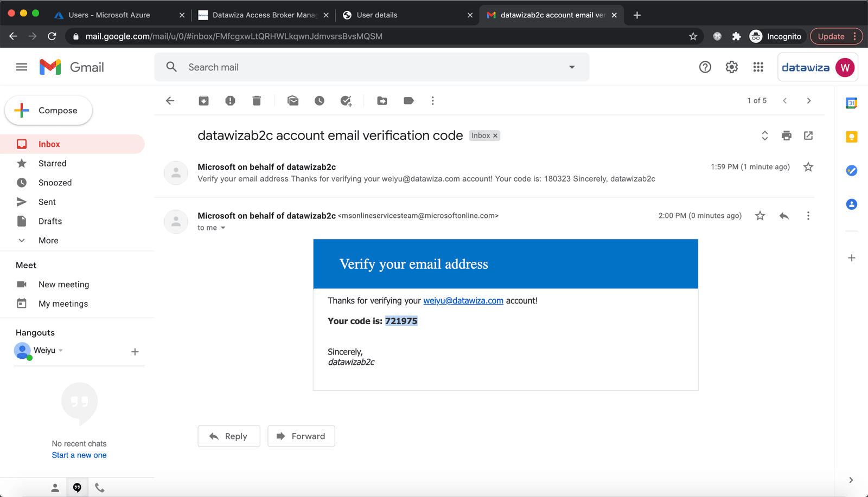Open Hangouts conversations tab
868x497 pixels.
pyautogui.click(x=77, y=488)
